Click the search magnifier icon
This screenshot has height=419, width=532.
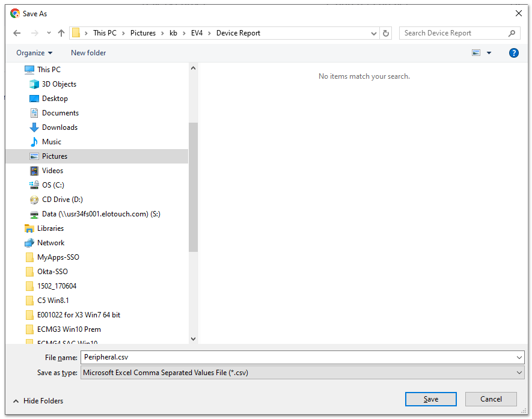click(512, 33)
